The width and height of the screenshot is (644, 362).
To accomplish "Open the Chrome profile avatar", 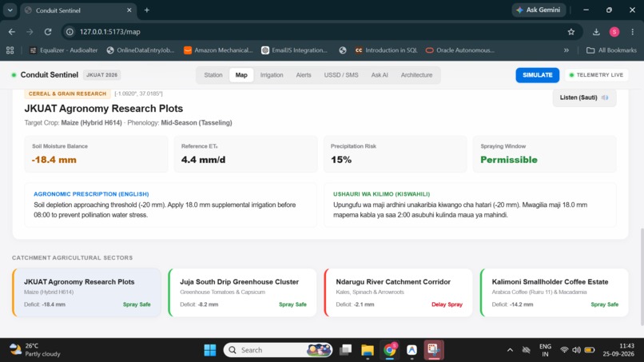I will (x=614, y=32).
